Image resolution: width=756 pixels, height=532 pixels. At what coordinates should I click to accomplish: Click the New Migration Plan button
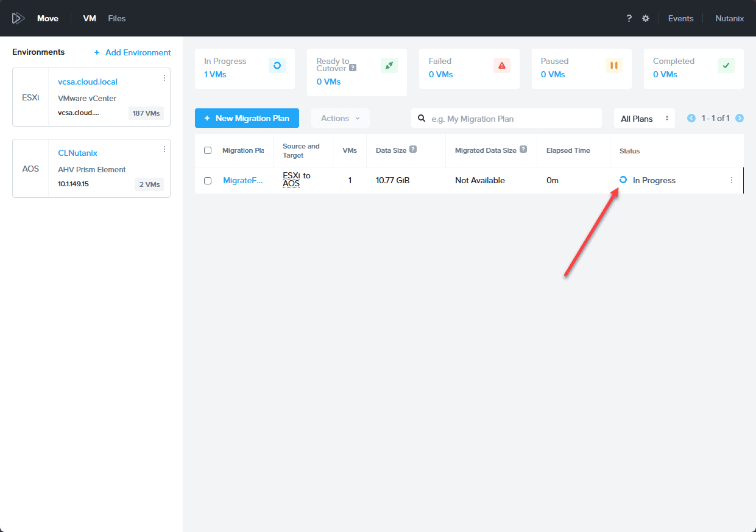(x=247, y=118)
